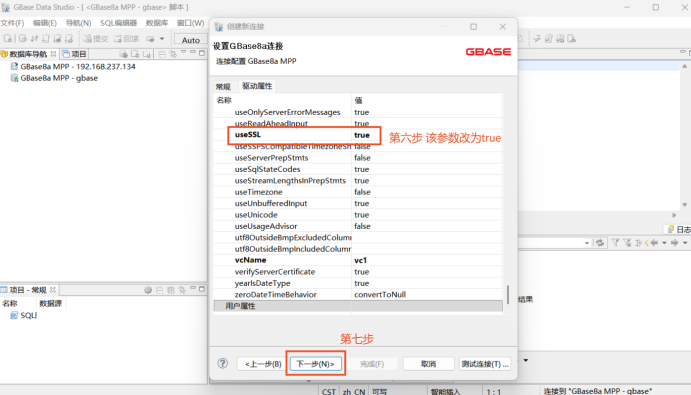Image resolution: width=691 pixels, height=395 pixels.
Task: Select the verifyServerCertificate property row
Action: 357,272
